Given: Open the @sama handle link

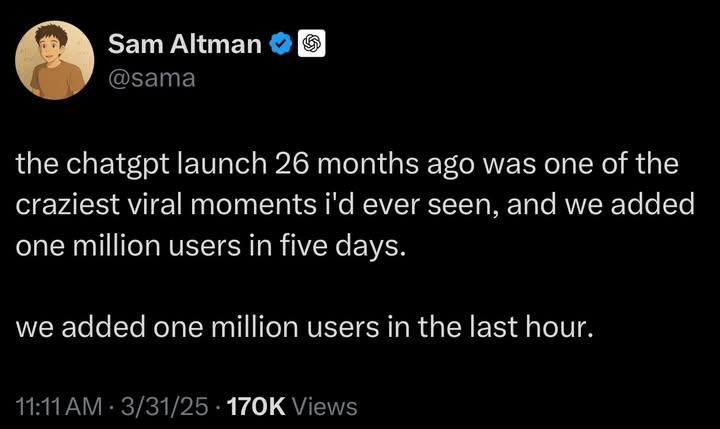Looking at the screenshot, I should click(x=148, y=77).
